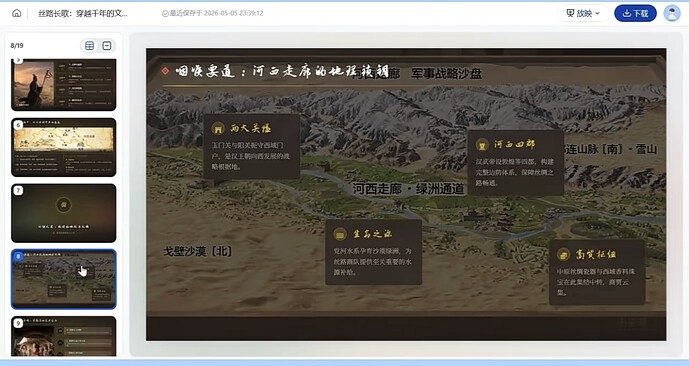This screenshot has width=689, height=366.
Task: Click the 连山脉〔南〕·雪山 label
Action: tap(611, 149)
